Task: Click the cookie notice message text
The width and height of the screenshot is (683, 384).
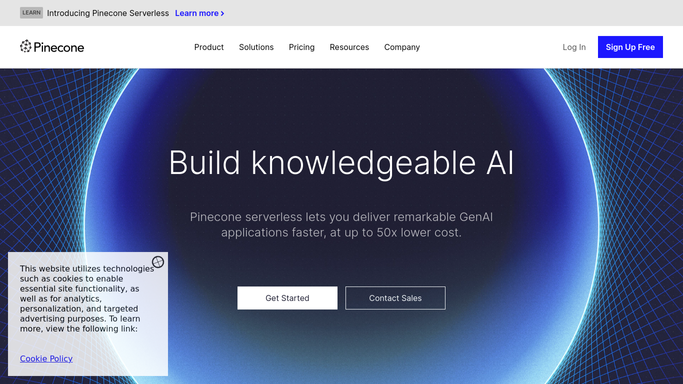Action: click(87, 299)
